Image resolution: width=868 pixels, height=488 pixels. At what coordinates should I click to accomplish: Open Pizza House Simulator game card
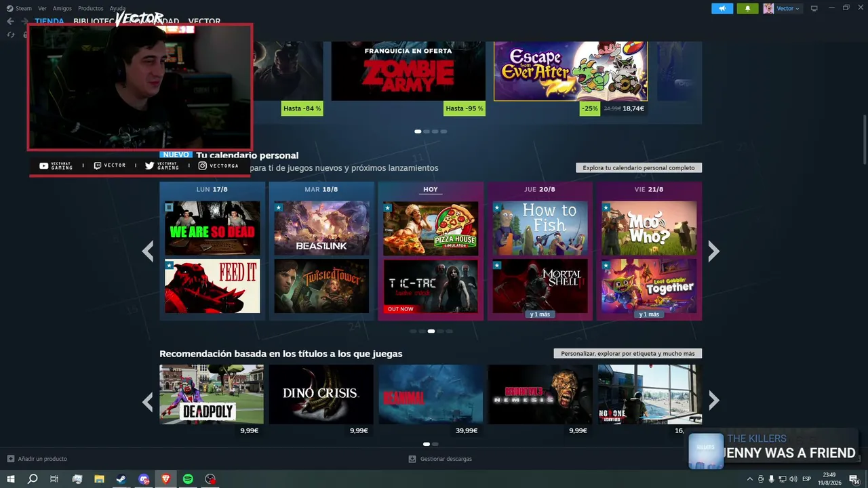pyautogui.click(x=431, y=228)
